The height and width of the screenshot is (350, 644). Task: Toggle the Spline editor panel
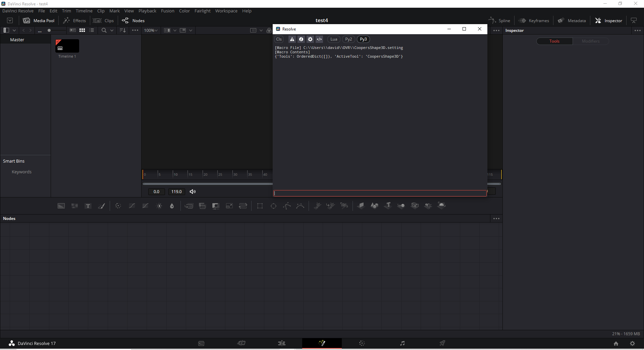click(499, 20)
